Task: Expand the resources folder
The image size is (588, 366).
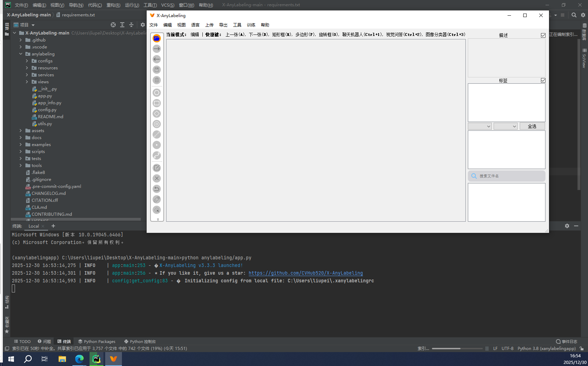Action: pyautogui.click(x=27, y=68)
